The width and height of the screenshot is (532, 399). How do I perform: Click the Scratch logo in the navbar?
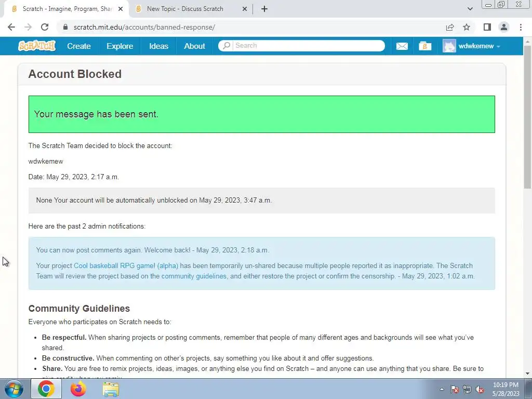[x=37, y=46]
